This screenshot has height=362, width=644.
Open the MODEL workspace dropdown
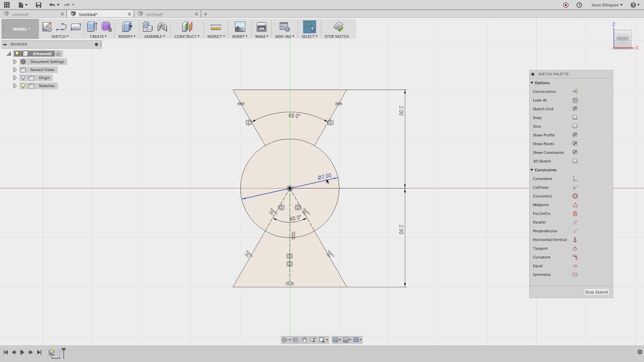tap(21, 29)
